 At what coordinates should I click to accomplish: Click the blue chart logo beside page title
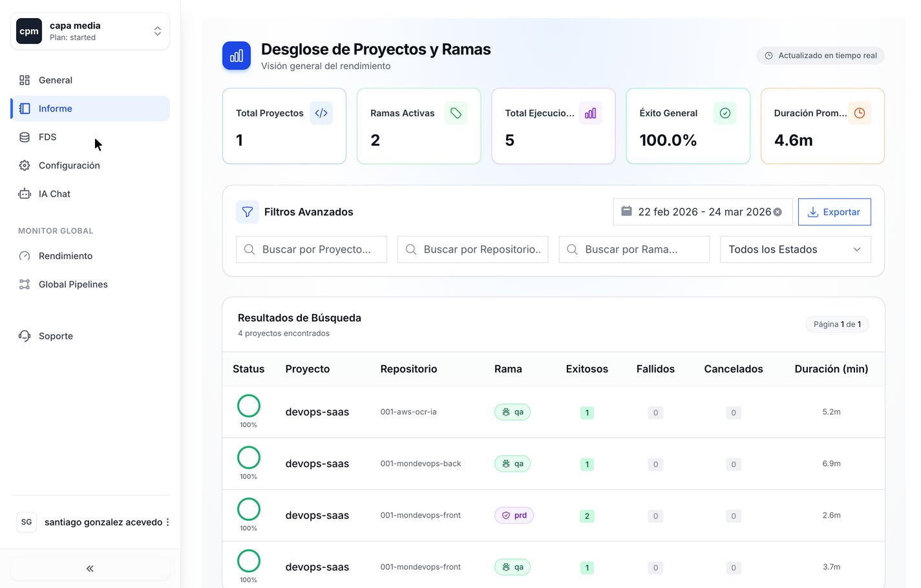[237, 56]
